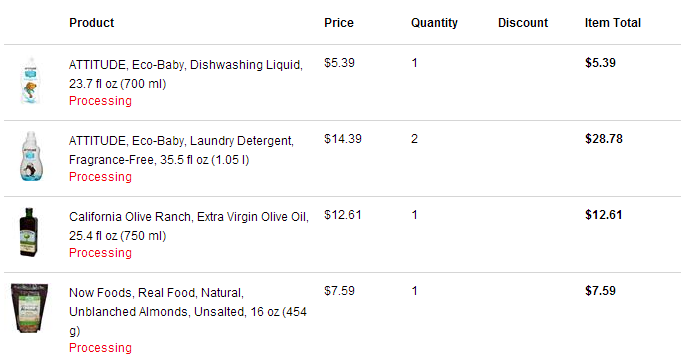This screenshot has height=363, width=681.
Task: Click the Product column header
Action: [92, 23]
